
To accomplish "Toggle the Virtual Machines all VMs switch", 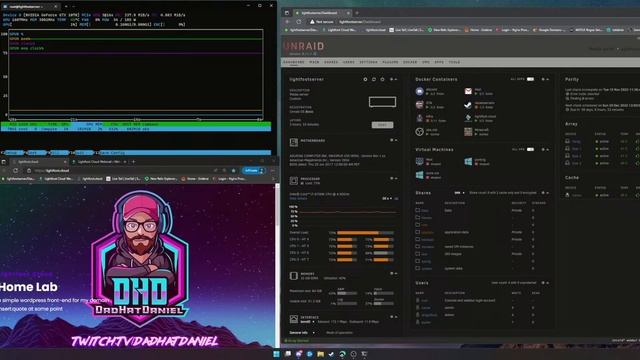I will [530, 149].
